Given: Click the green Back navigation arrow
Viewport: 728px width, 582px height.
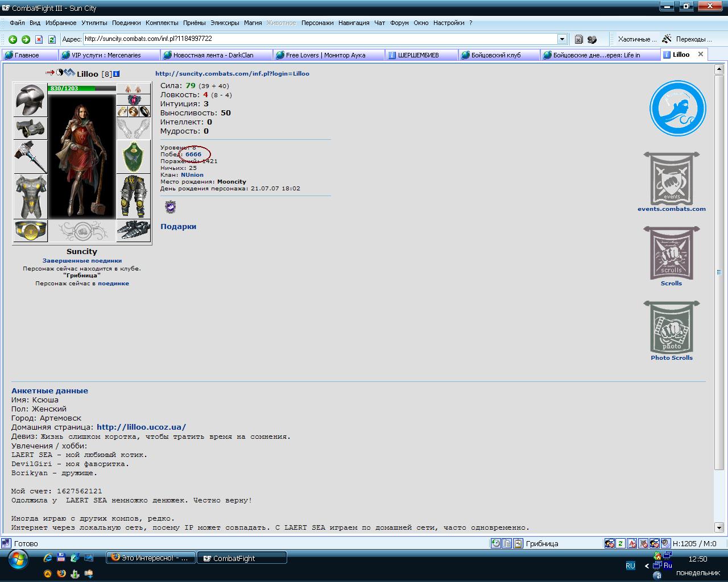Looking at the screenshot, I should 13,39.
